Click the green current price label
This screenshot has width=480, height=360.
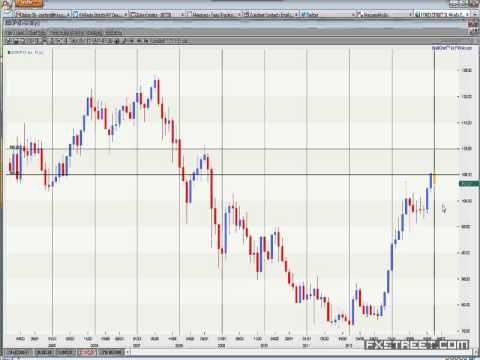tap(469, 184)
